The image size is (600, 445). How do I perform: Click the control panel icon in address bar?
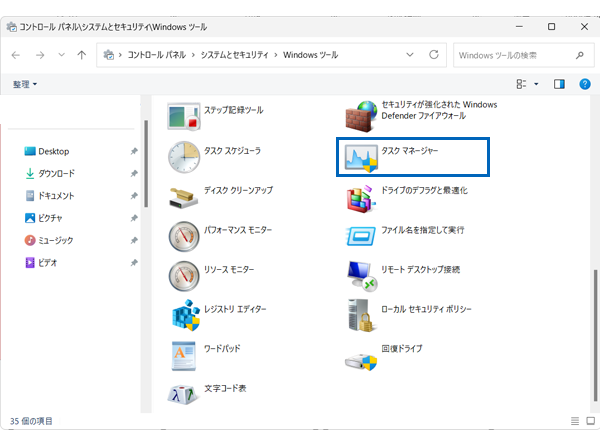coord(109,55)
